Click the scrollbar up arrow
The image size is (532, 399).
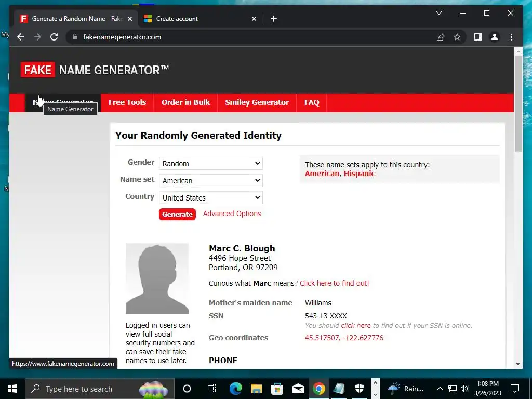518,51
